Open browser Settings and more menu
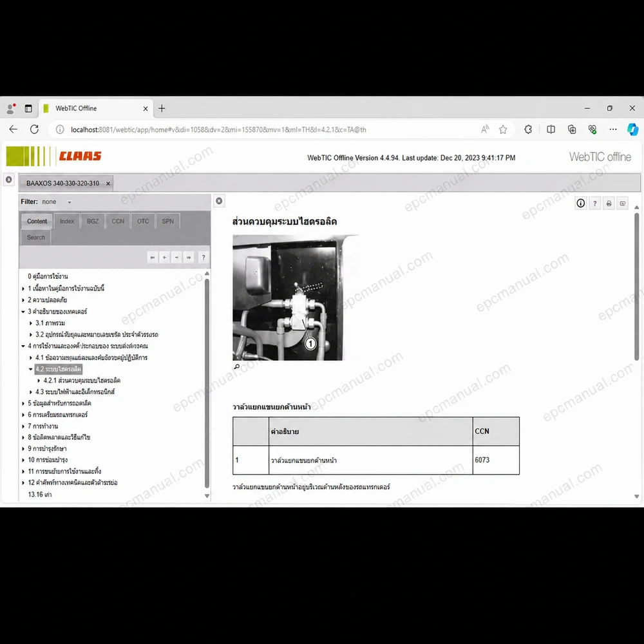Viewport: 644px width, 644px height. point(613,129)
